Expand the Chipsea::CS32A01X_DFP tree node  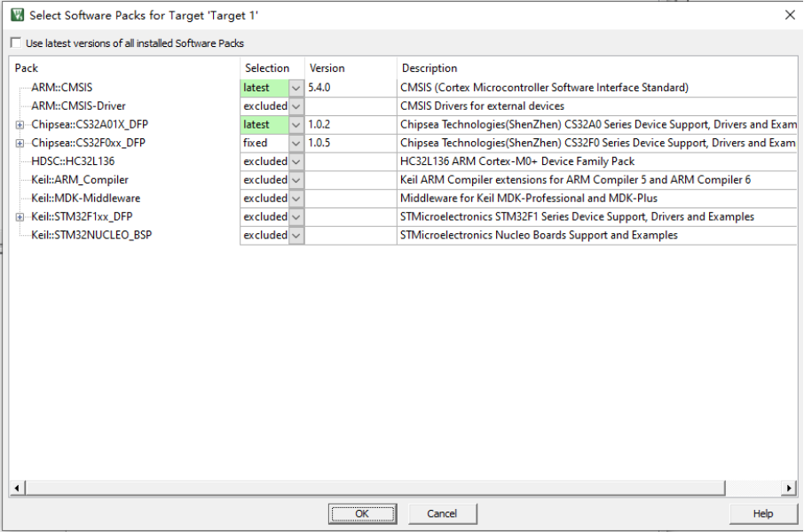20,125
